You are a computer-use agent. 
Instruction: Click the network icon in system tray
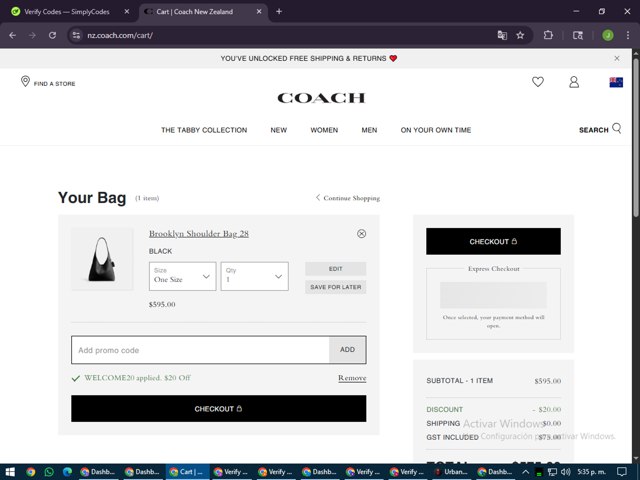point(552,472)
